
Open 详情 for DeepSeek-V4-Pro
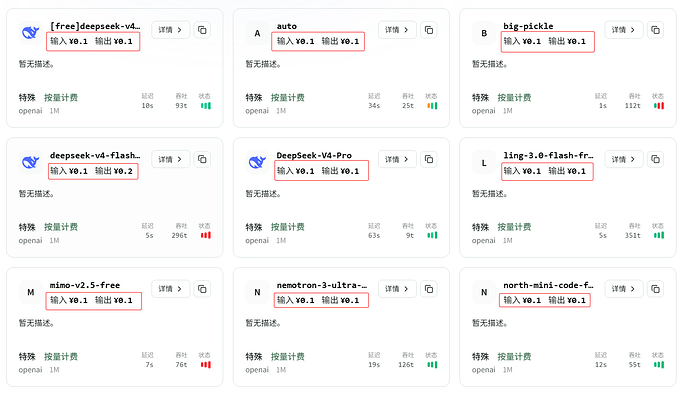(397, 159)
